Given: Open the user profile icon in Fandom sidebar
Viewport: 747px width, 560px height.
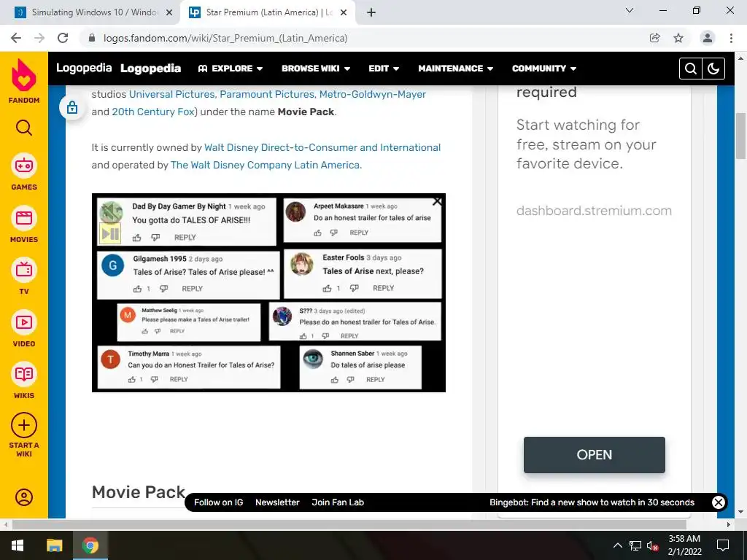Looking at the screenshot, I should tap(24, 497).
